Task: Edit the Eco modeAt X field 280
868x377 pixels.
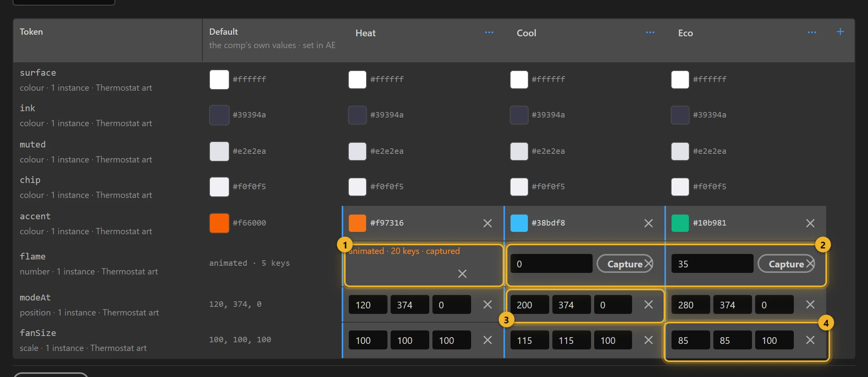Action: (x=691, y=304)
